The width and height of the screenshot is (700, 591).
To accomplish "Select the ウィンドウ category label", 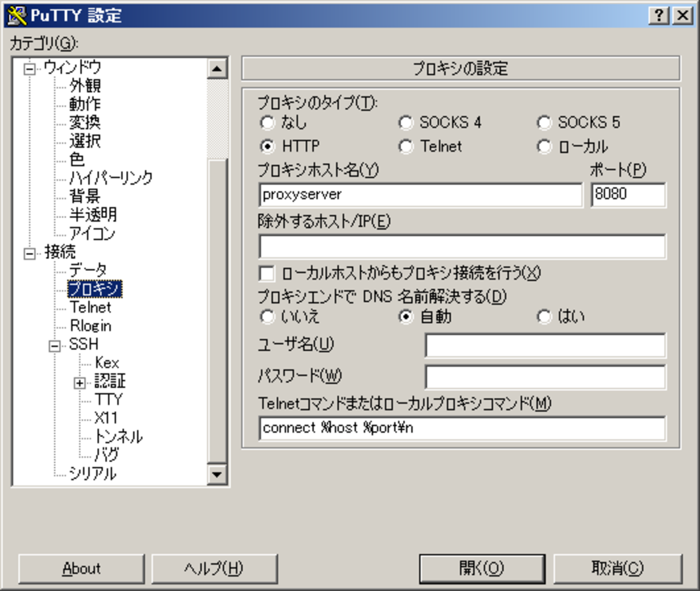I will click(72, 67).
